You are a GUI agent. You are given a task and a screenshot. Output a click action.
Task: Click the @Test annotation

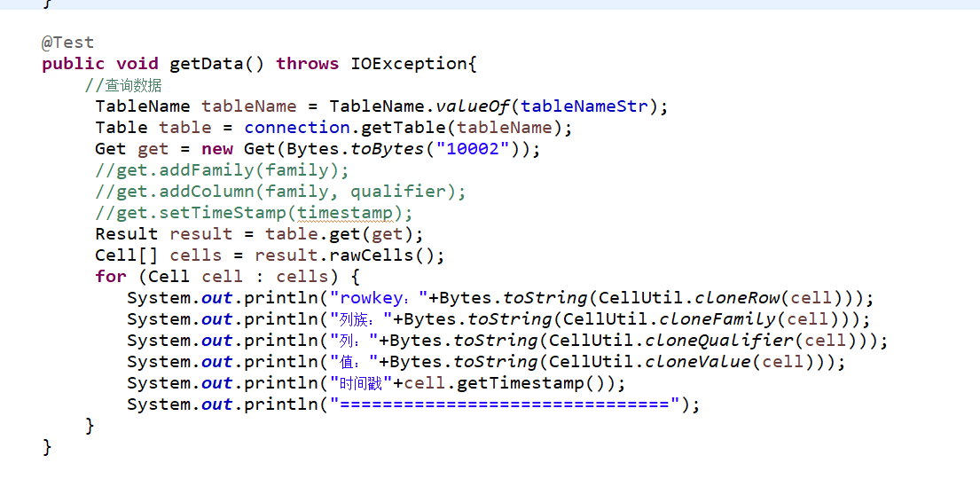click(x=67, y=43)
